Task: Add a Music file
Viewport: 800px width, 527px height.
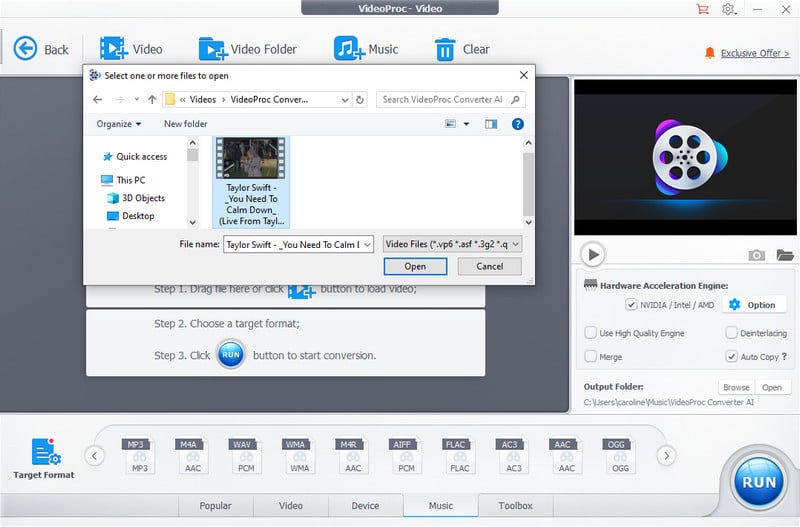Action: 366,49
